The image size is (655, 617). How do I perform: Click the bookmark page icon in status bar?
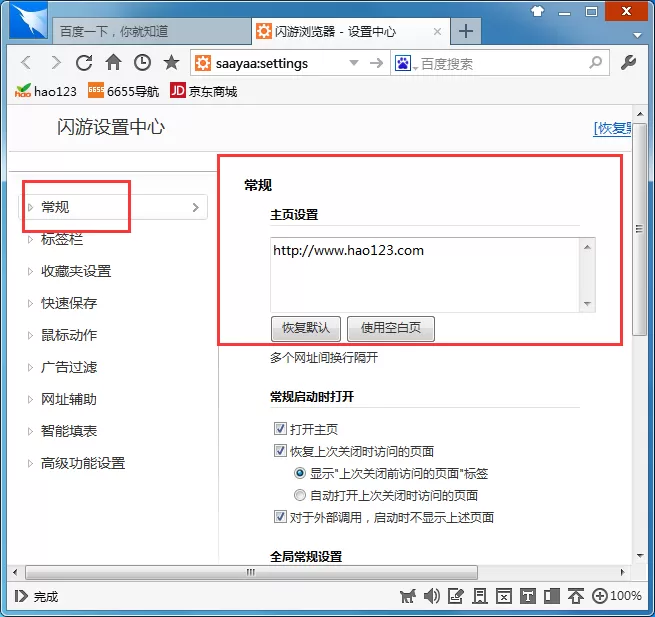[480, 596]
